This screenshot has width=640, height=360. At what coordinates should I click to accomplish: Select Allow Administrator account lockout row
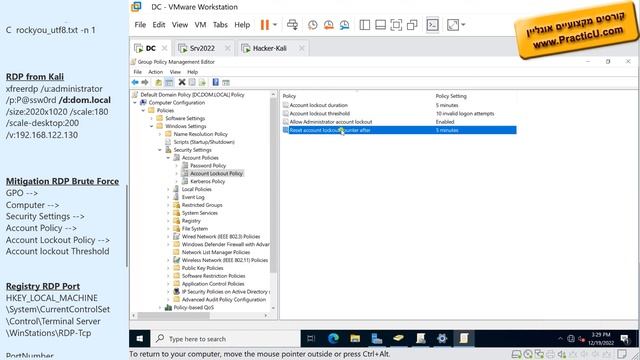(x=399, y=122)
